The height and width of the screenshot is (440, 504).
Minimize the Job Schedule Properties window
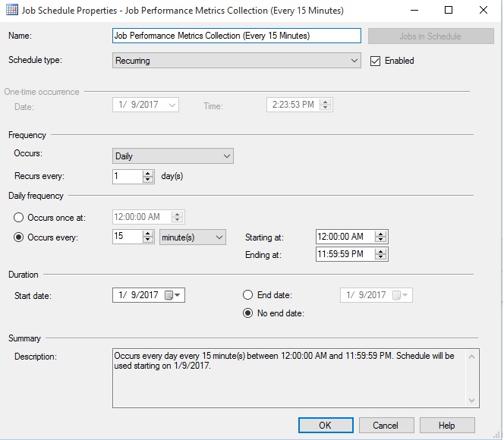[414, 11]
